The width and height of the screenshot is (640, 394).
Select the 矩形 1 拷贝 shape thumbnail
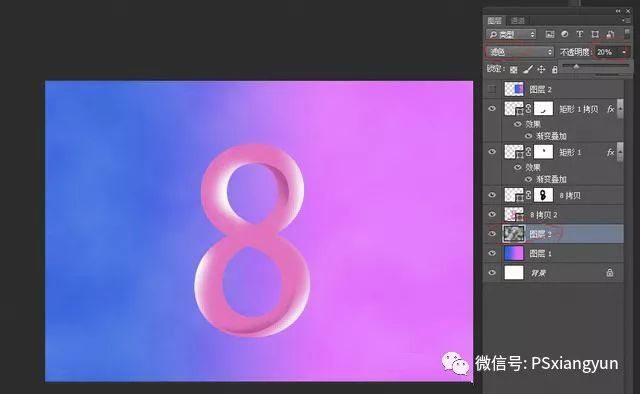514,109
